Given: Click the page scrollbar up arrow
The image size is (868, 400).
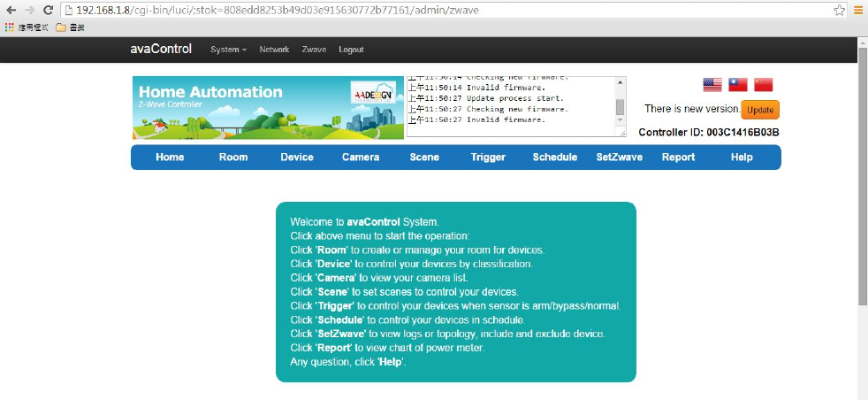Looking at the screenshot, I should tap(863, 42).
